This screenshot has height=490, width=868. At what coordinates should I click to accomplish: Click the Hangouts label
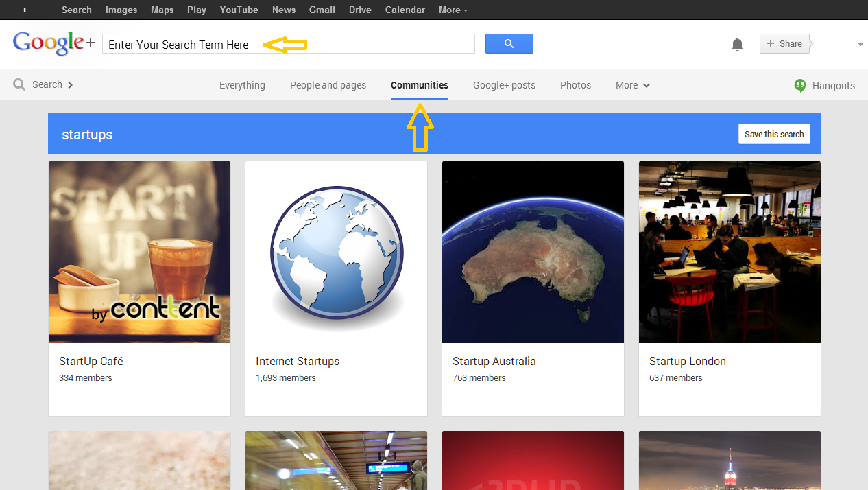click(x=834, y=86)
